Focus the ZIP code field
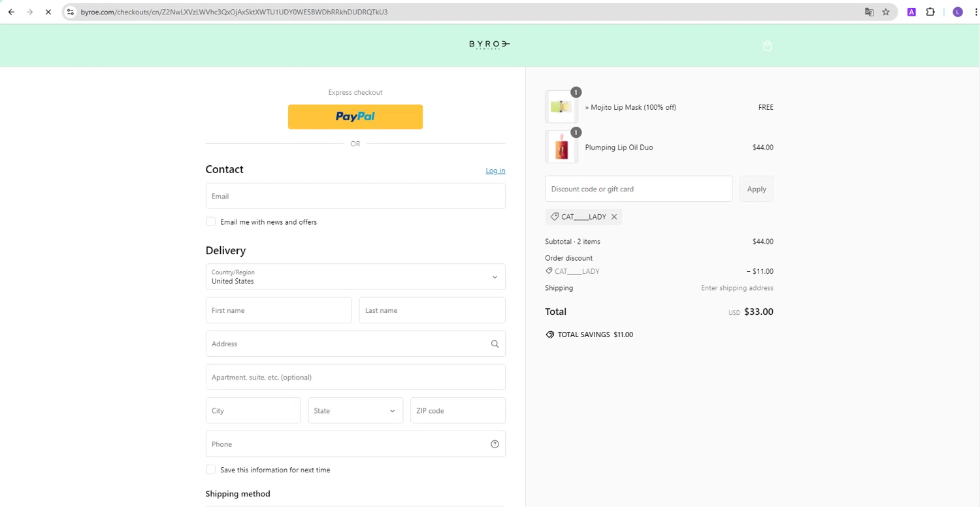This screenshot has height=507, width=980. pos(458,411)
